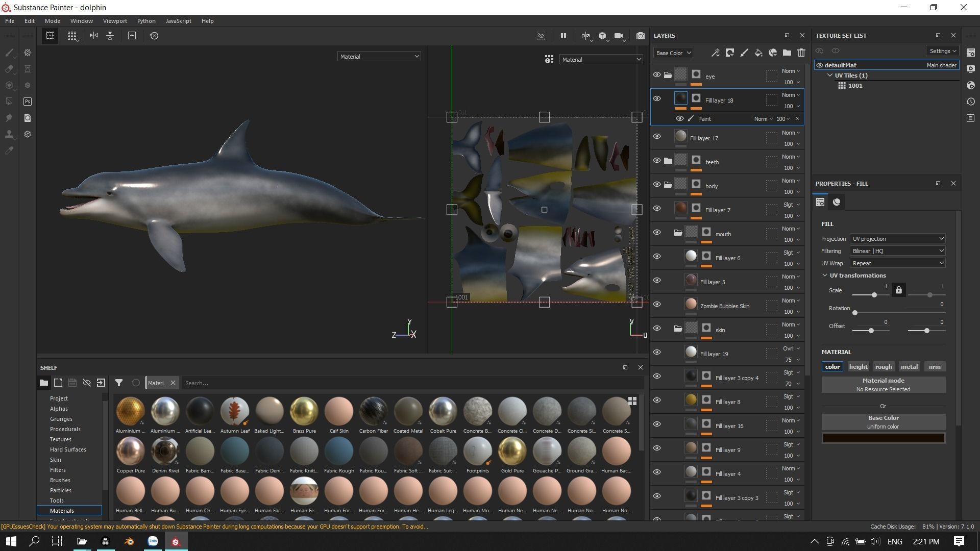Click the take screenshot camera icon
The height and width of the screenshot is (551, 980).
coord(640,36)
